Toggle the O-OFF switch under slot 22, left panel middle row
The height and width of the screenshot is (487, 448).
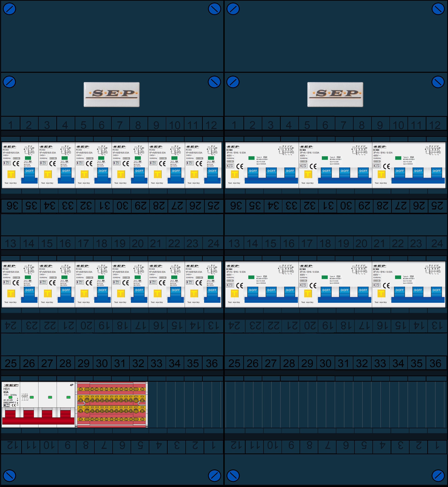click(176, 294)
